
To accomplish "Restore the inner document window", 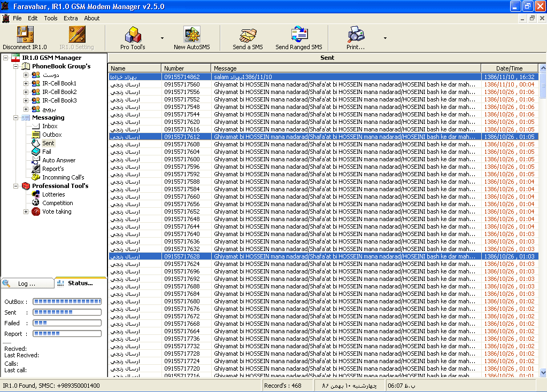I will [532, 19].
